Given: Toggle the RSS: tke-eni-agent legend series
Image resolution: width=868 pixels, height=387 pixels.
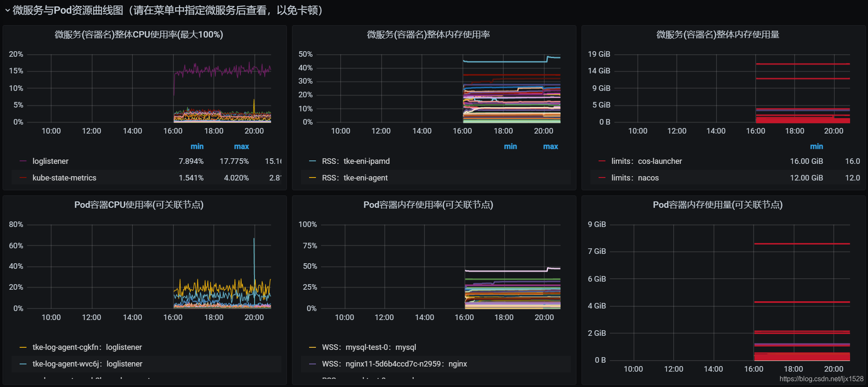Looking at the screenshot, I should [355, 178].
